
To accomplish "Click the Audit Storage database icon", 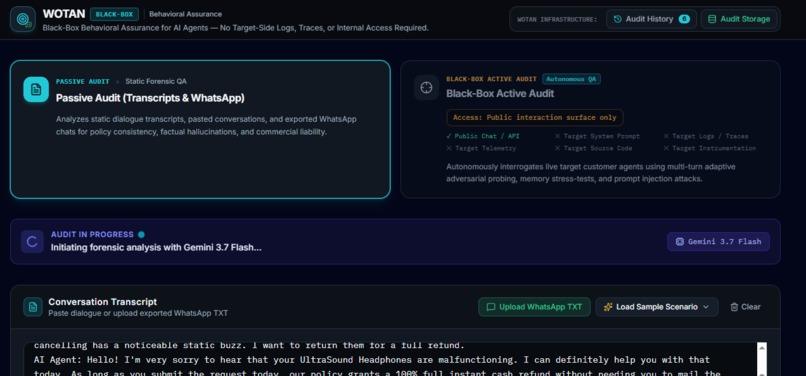I will point(712,19).
